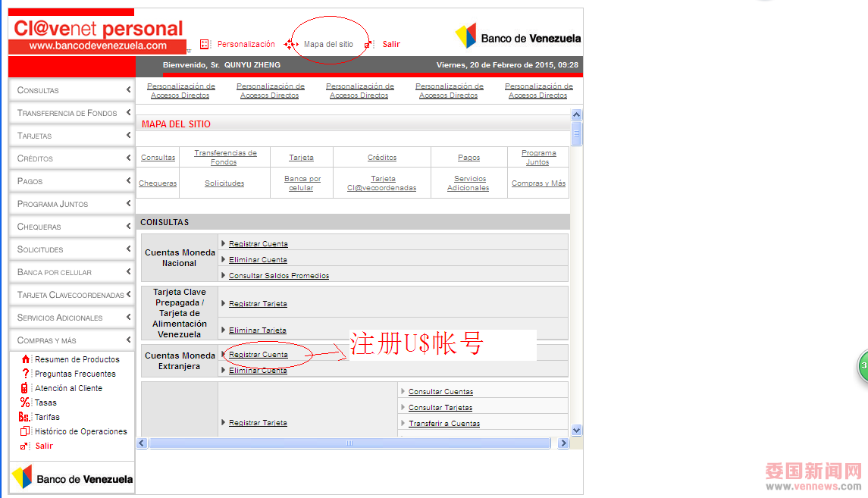The width and height of the screenshot is (868, 498).
Task: Open Atención al Cliente text link
Action: [69, 388]
